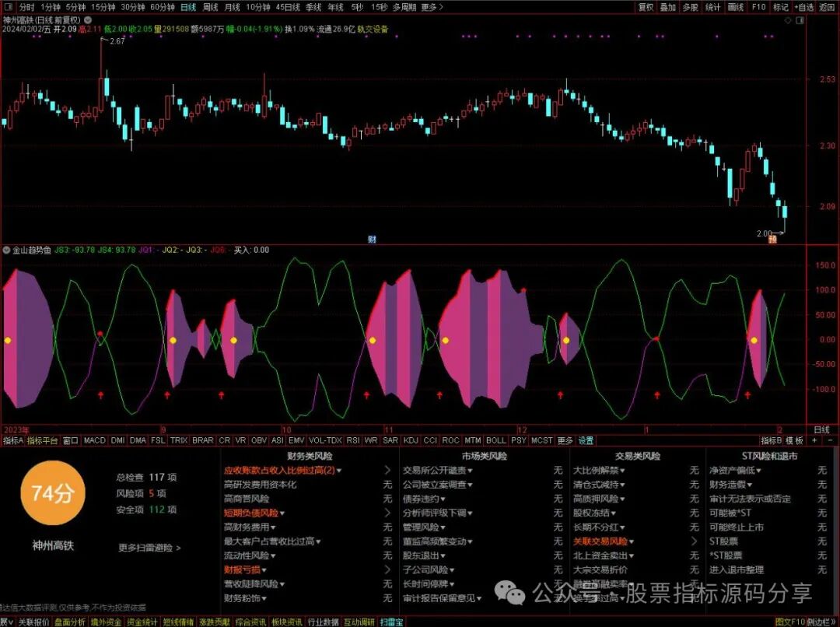Expand 更多 in the indicator bar
The width and height of the screenshot is (840, 627).
(565, 440)
